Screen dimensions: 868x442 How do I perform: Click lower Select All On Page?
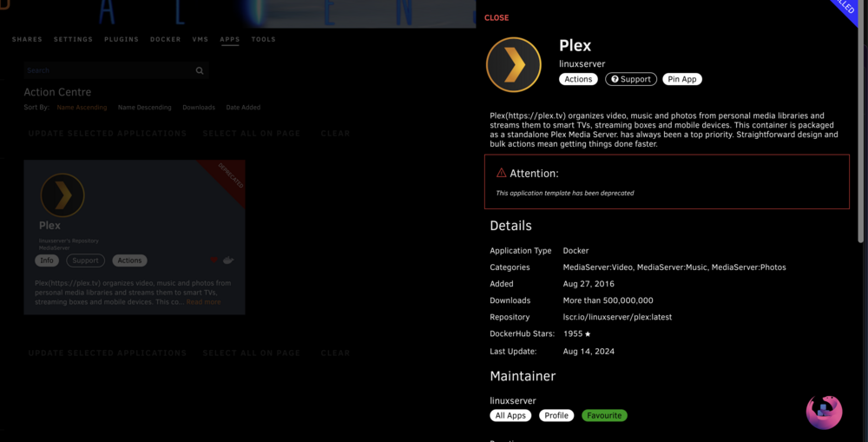tap(252, 353)
